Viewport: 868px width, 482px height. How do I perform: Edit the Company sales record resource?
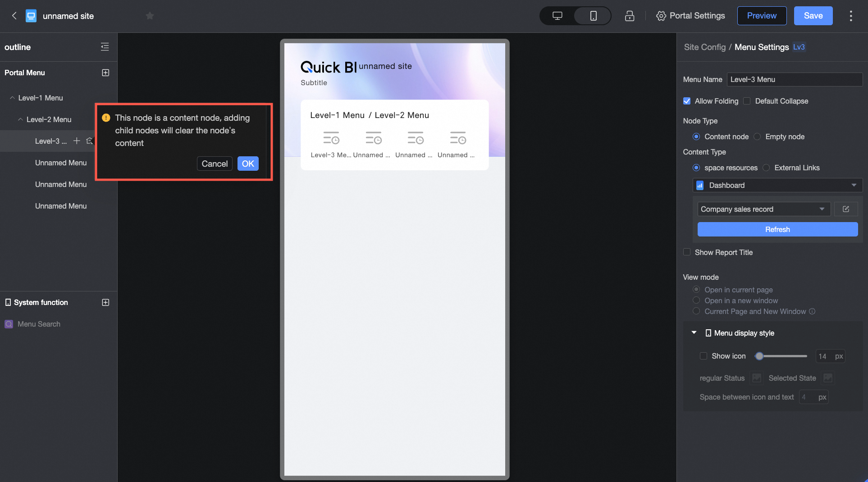pos(846,209)
